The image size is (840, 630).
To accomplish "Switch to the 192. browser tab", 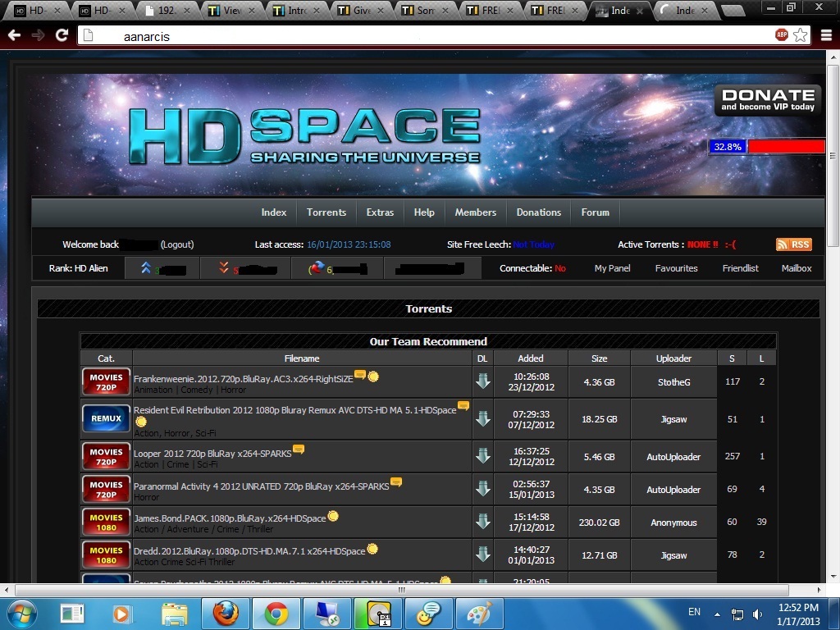I will [167, 10].
